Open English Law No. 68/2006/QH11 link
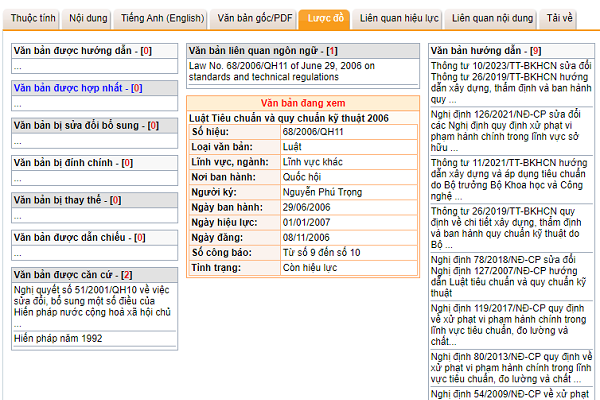Image resolution: width=600 pixels, height=400 pixels. pyautogui.click(x=280, y=73)
